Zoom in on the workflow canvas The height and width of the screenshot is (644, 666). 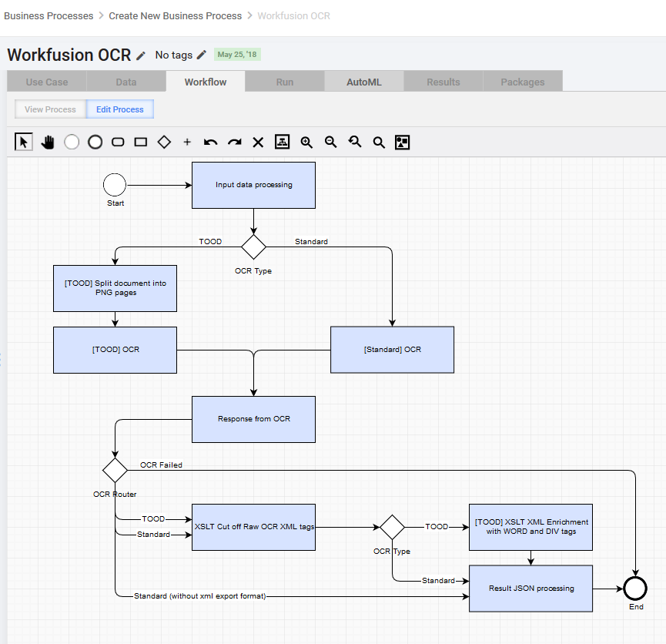click(306, 142)
